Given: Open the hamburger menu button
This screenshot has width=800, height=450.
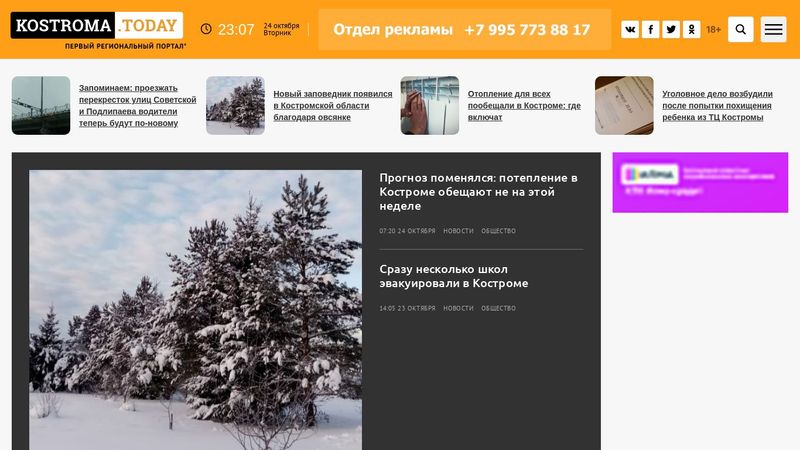Looking at the screenshot, I should [773, 30].
